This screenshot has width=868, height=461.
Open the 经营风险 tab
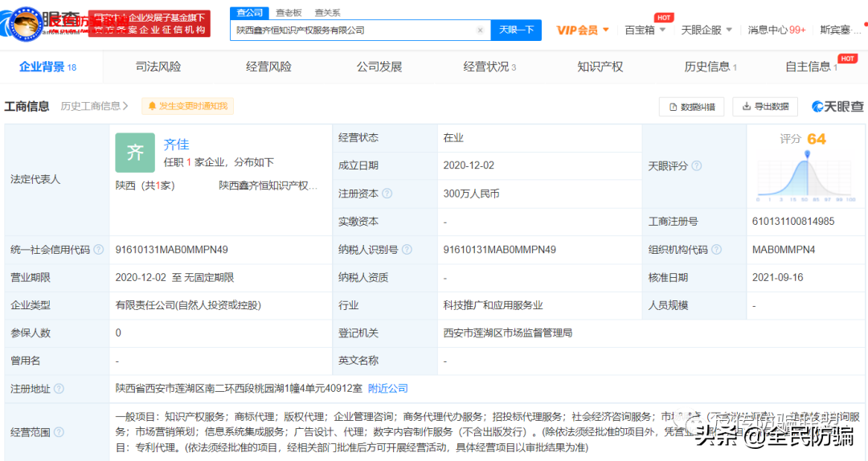pyautogui.click(x=268, y=67)
